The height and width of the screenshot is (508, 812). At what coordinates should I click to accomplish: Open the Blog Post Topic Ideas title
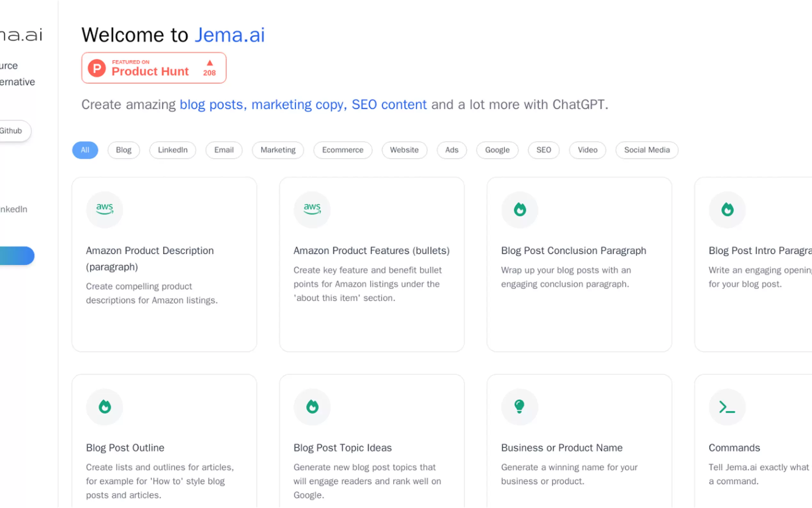pyautogui.click(x=342, y=448)
